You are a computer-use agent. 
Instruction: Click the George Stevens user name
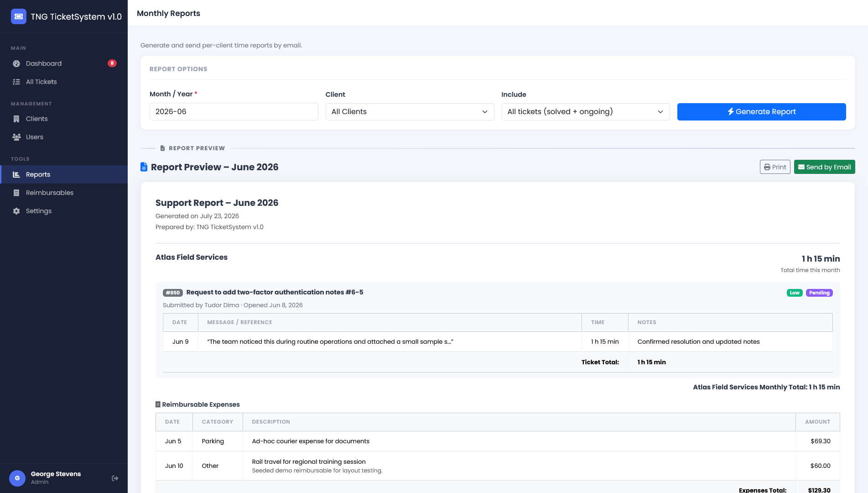[x=56, y=474]
